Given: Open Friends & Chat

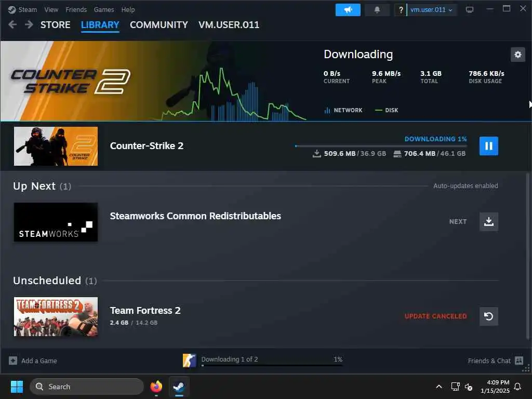Looking at the screenshot, I should tap(489, 361).
